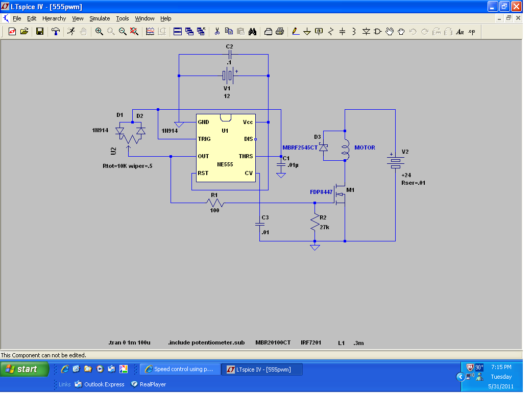This screenshot has width=532, height=393.
Task: Switch to Speed control browser taskbar button
Action: pyautogui.click(x=180, y=369)
